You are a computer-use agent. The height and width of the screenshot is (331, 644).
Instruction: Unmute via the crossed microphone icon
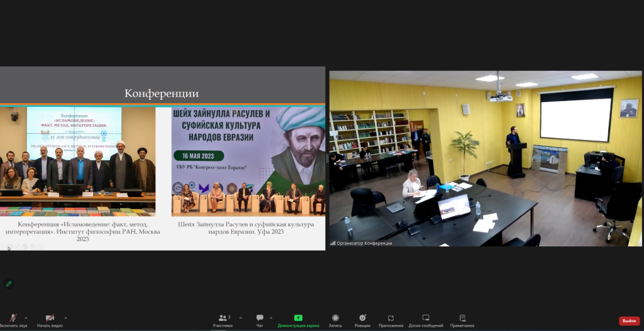pos(13,318)
